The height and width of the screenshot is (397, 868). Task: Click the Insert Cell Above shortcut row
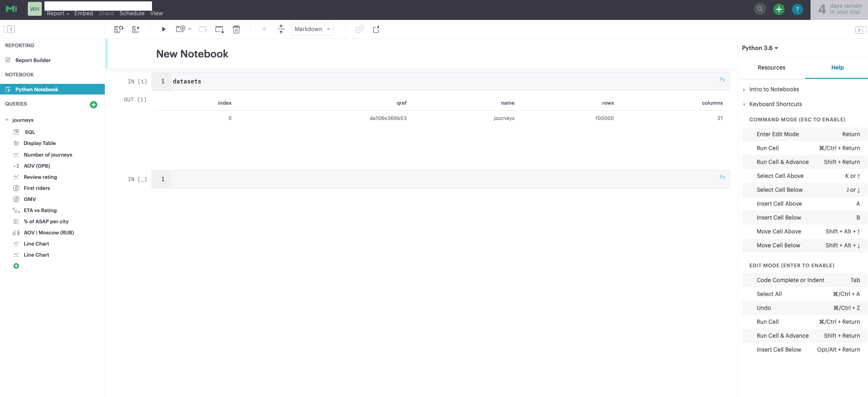point(805,204)
